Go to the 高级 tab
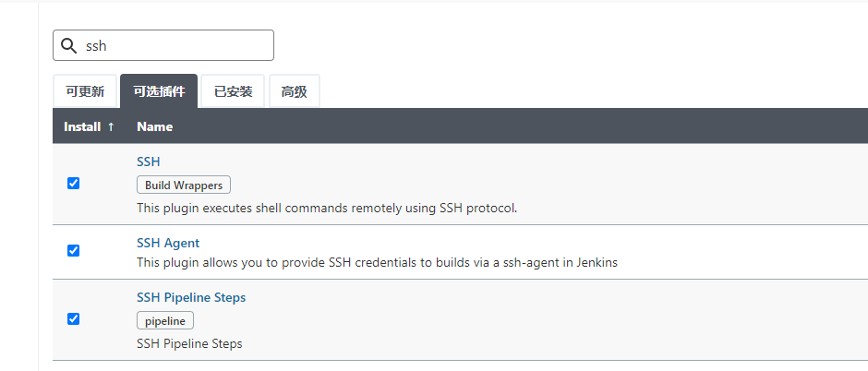 (x=294, y=92)
